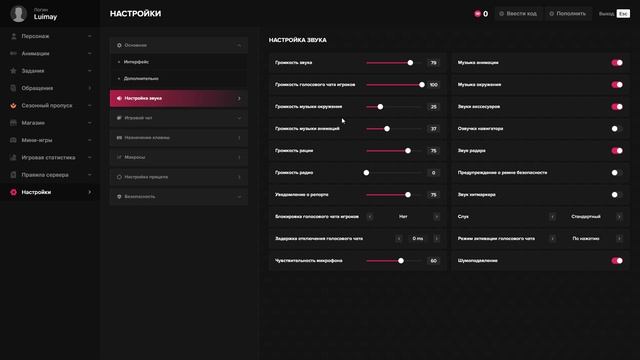Click the НАСТРОЙКА ЗВУКА section title

pos(298,40)
